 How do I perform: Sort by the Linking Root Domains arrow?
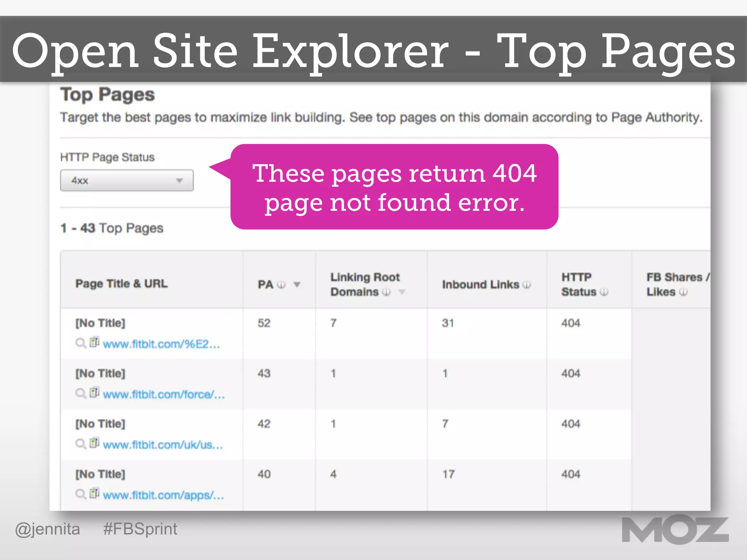pos(402,292)
